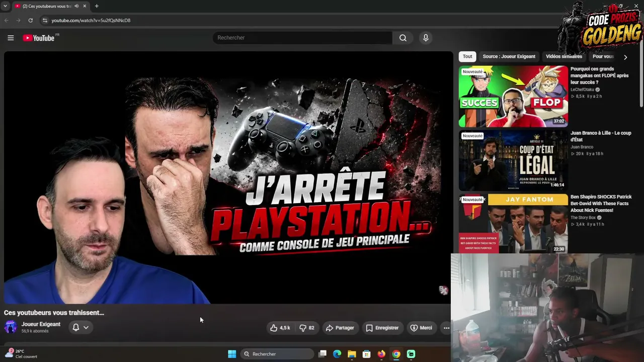Open the channel avatar of Joueur Exigeant
Screen dimensions: 644x362
pos(11,327)
